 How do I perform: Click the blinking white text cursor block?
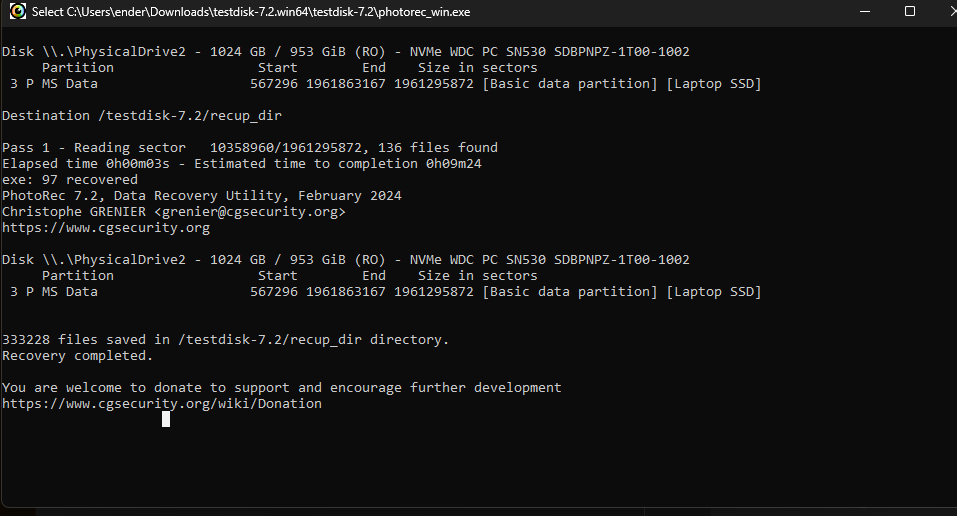pyautogui.click(x=166, y=419)
